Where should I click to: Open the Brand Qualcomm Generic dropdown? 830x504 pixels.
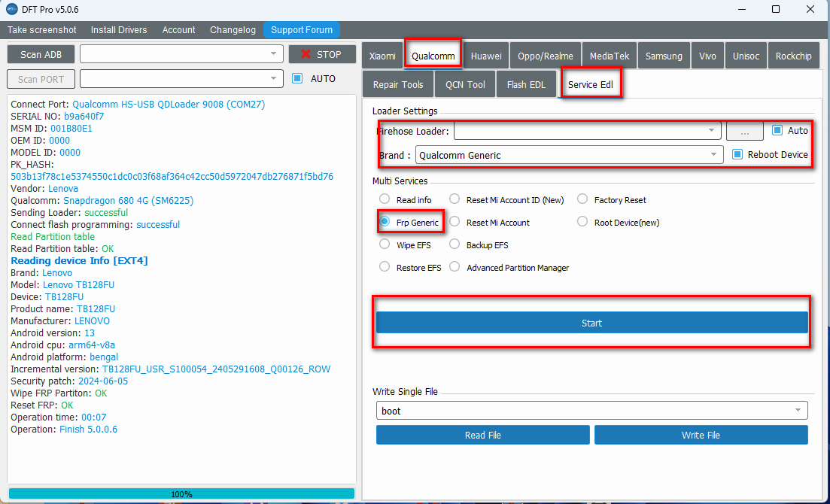point(569,155)
